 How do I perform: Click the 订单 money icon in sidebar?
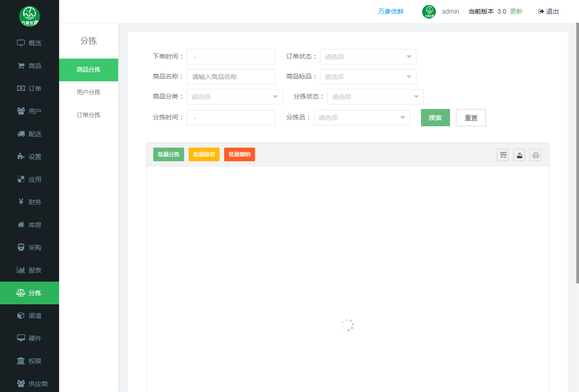pyautogui.click(x=21, y=89)
